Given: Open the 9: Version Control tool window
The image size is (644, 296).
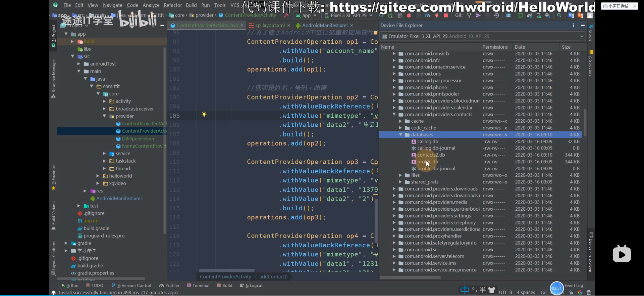Looking at the screenshot, I should tap(131, 286).
